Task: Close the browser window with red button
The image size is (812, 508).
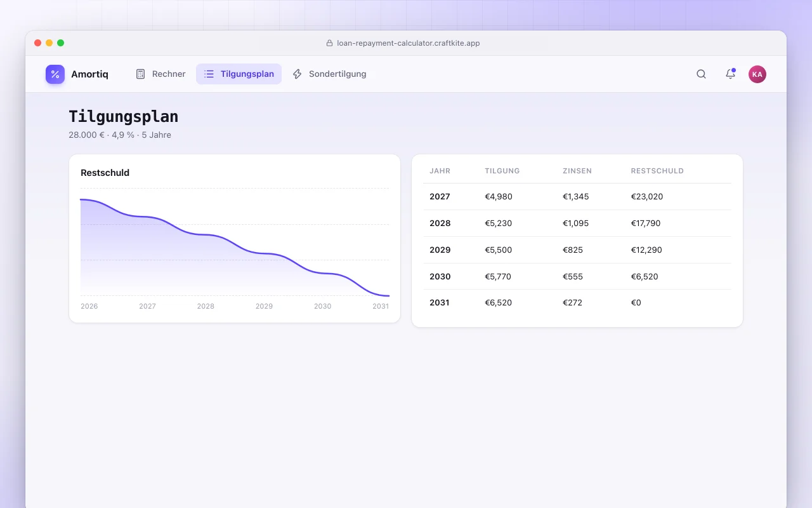Action: 38,43
